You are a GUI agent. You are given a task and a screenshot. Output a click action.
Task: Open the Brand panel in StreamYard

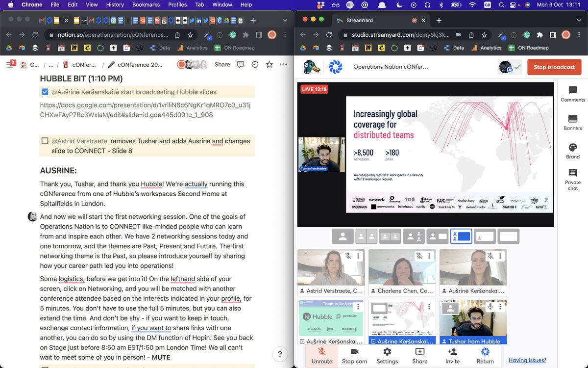coord(572,151)
